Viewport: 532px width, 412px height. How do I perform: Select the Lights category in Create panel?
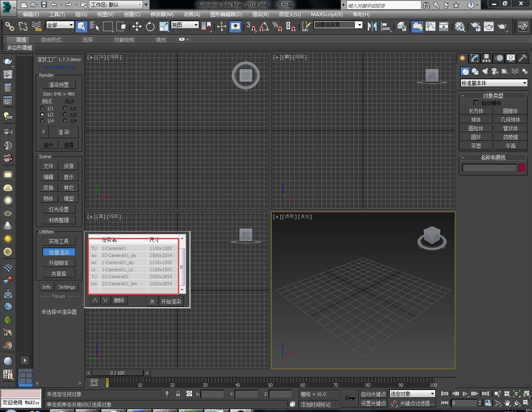tap(485, 71)
